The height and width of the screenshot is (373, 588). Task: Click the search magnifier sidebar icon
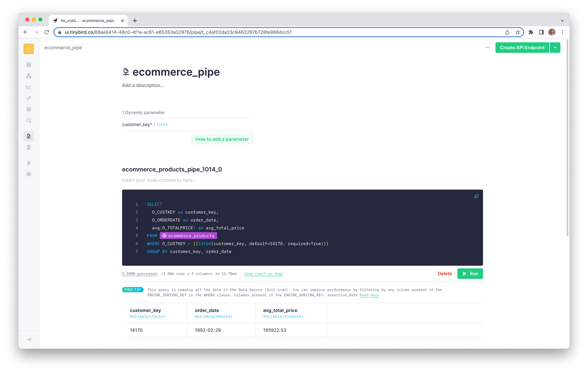point(29,121)
